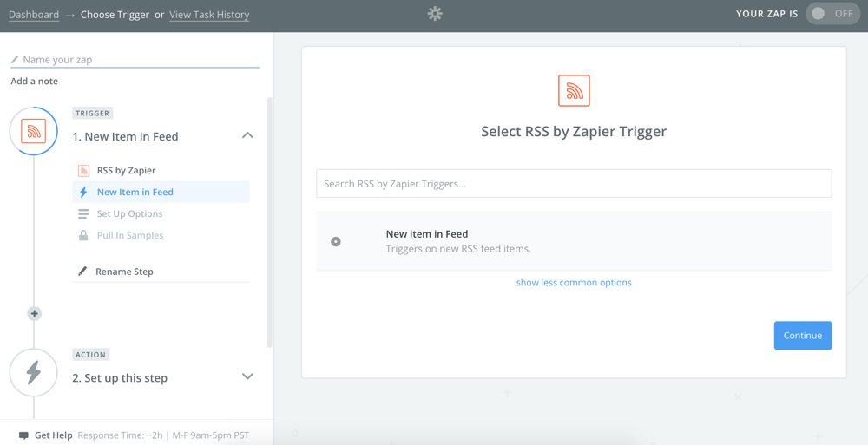This screenshot has width=868, height=445.
Task: Click the Name your zap field
Action: point(135,60)
